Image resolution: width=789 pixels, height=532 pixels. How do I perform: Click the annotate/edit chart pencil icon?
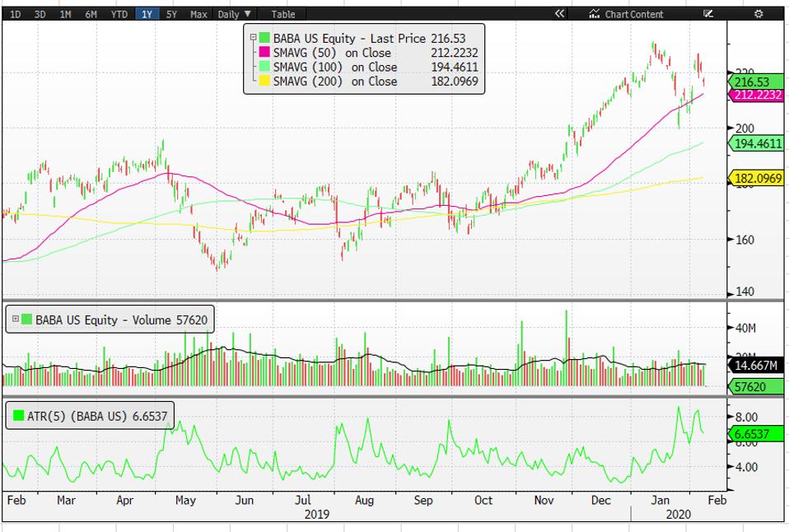pyautogui.click(x=707, y=14)
